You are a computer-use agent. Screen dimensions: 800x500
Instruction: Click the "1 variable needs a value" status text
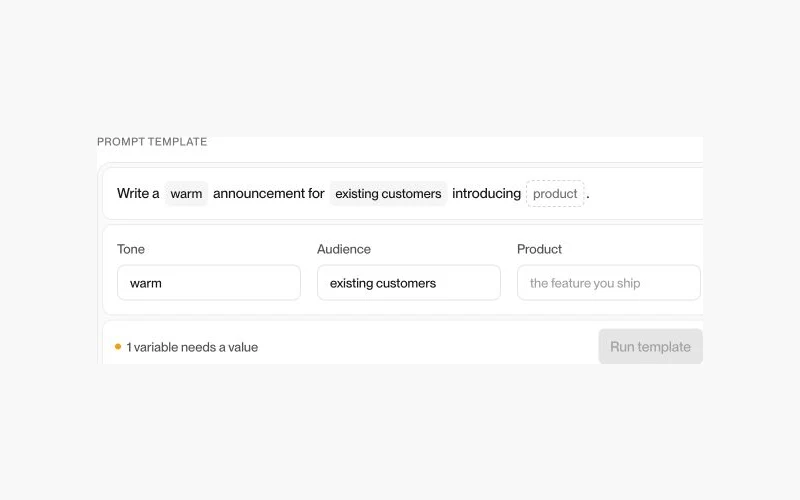coord(192,347)
